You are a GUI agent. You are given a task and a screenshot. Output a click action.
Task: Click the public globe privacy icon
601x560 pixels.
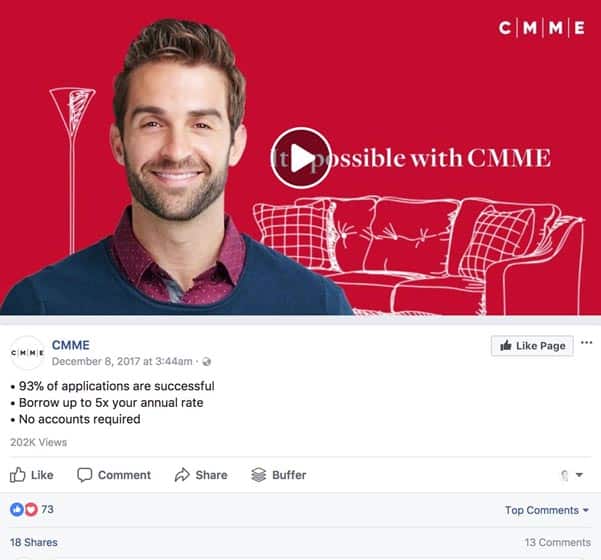coord(207,361)
